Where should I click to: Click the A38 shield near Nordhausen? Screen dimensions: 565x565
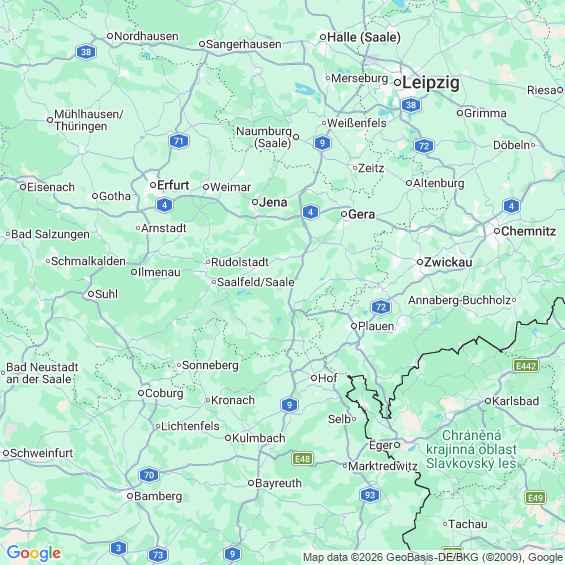coord(86,52)
